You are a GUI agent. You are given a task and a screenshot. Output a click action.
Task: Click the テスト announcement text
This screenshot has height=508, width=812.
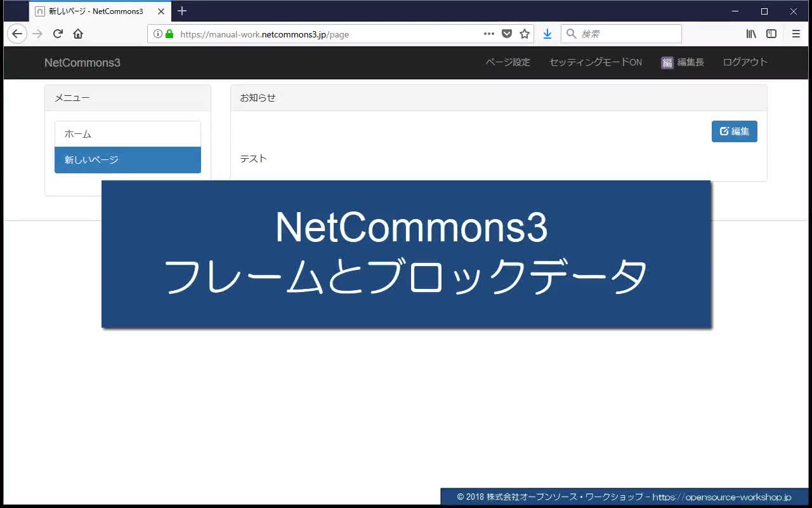[253, 159]
